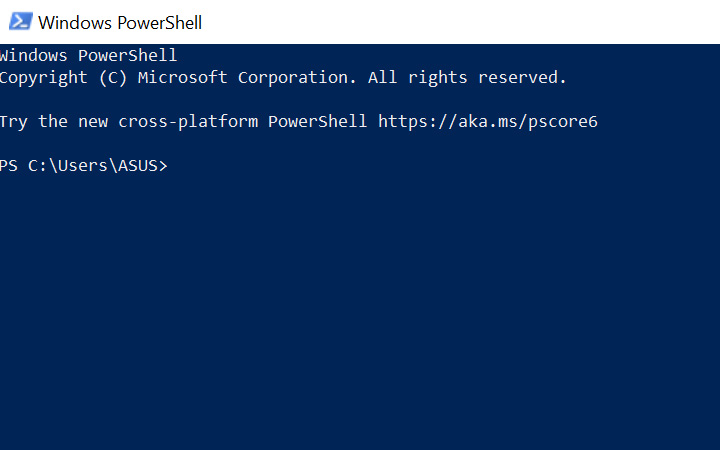Click the blank line above the prompt
This screenshot has width=720, height=450.
coord(360,144)
